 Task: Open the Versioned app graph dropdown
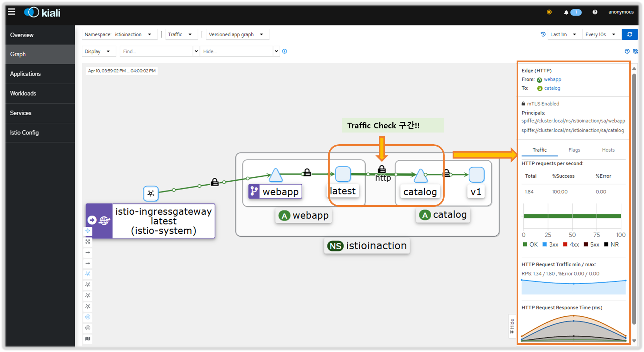tap(237, 34)
